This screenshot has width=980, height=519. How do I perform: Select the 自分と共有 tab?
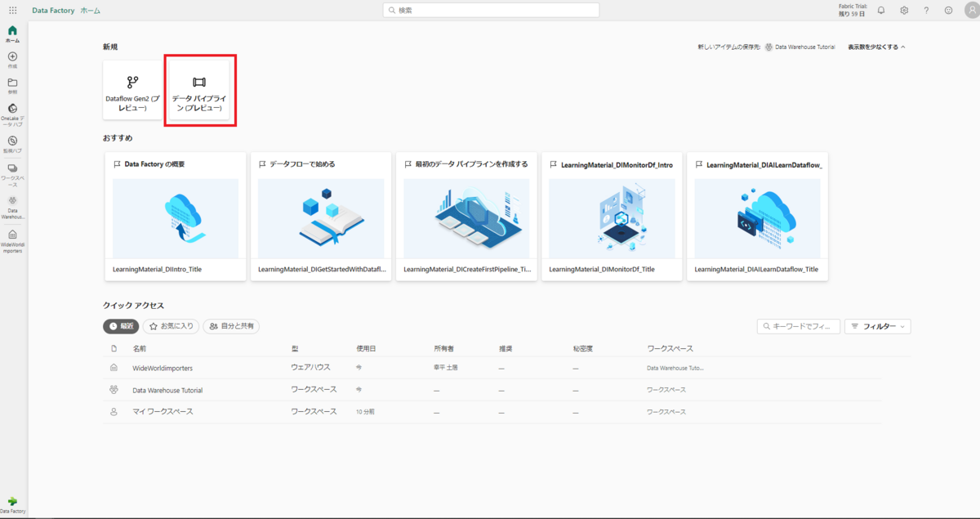click(231, 326)
